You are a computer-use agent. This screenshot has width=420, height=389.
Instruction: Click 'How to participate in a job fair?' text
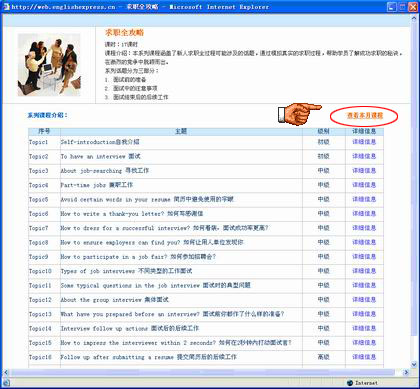[x=114, y=256]
